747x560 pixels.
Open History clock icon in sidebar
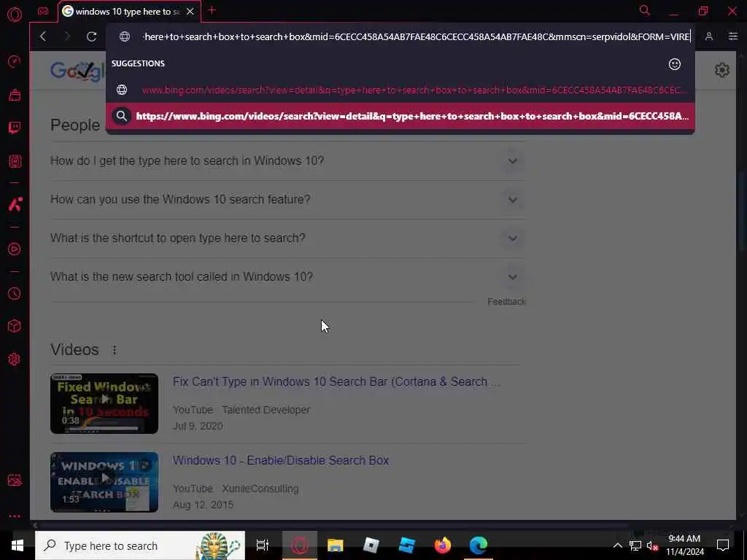tap(15, 293)
